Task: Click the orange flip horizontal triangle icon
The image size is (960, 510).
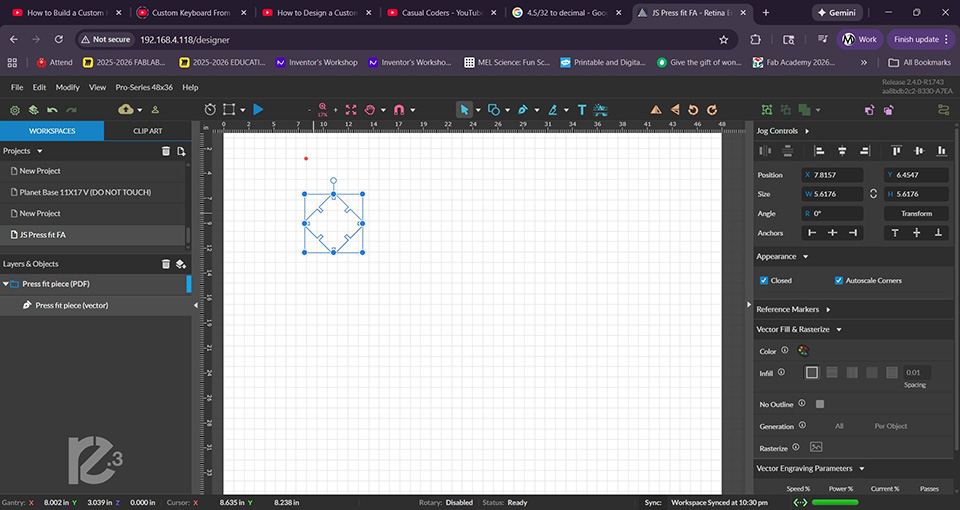Action: [x=656, y=110]
